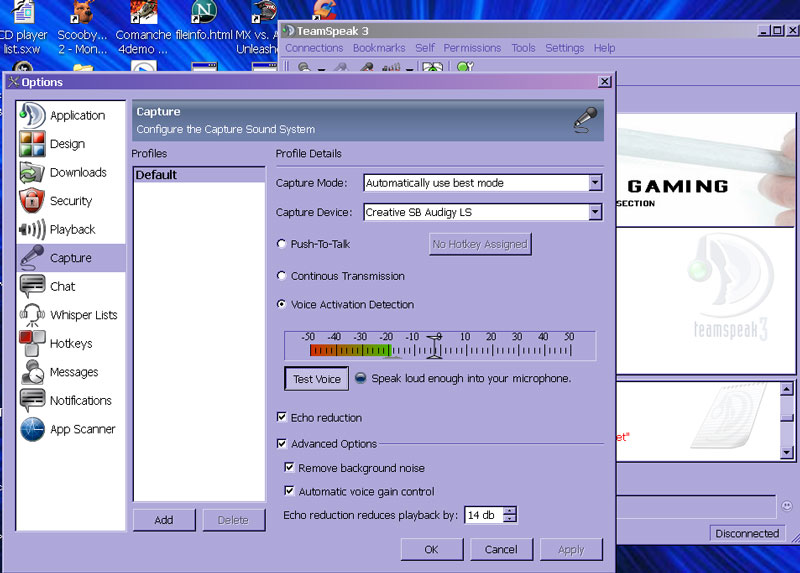This screenshot has height=573, width=800.
Task: Toggle the Advanced Options checkbox
Action: point(282,443)
